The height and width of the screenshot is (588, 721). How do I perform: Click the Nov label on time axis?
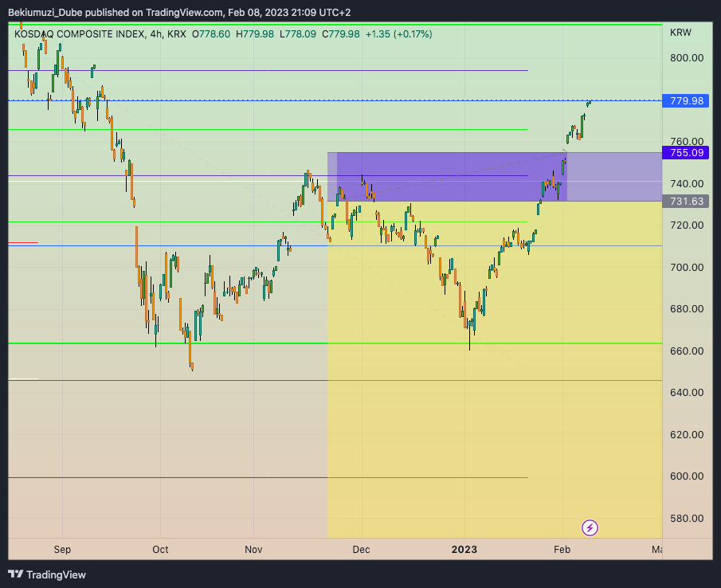point(253,550)
